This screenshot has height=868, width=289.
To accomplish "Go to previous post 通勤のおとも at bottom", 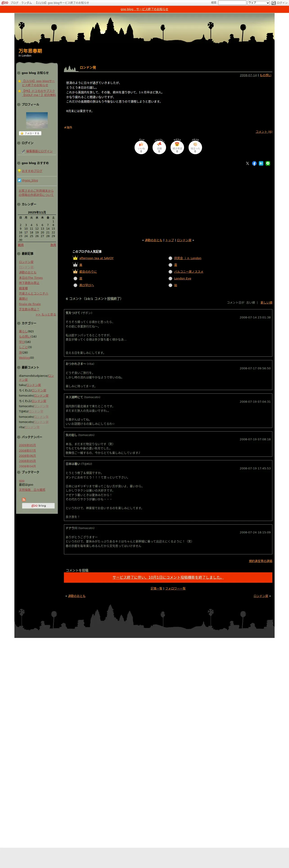I will point(77,596).
